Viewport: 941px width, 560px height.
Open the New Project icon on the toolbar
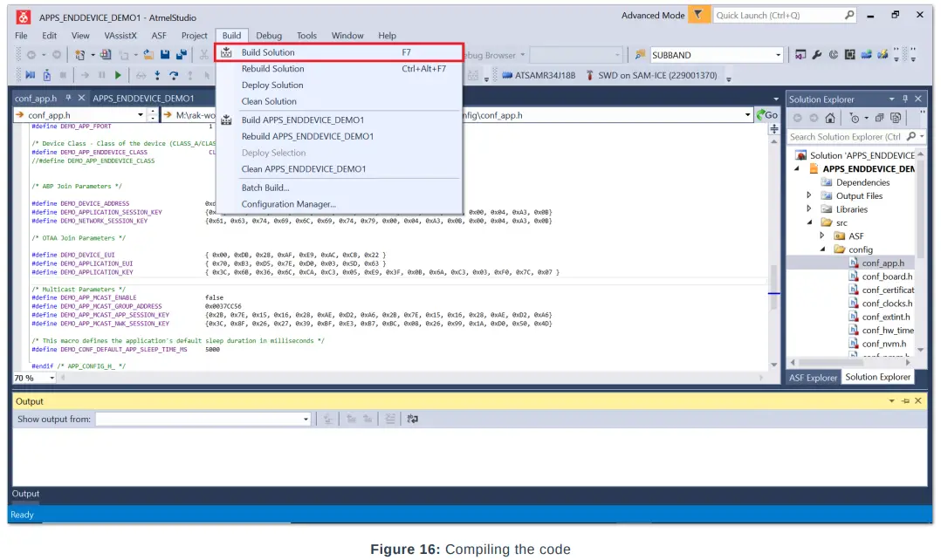[79, 54]
